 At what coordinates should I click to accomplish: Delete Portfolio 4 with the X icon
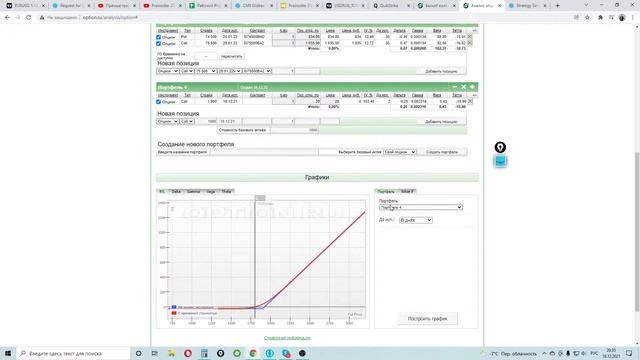(x=464, y=87)
